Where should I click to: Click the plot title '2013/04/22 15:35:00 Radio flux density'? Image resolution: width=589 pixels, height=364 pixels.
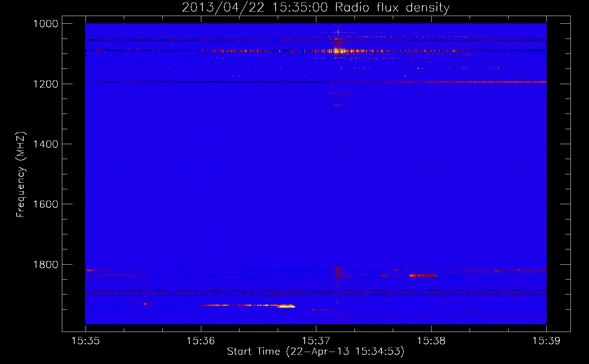click(x=316, y=8)
